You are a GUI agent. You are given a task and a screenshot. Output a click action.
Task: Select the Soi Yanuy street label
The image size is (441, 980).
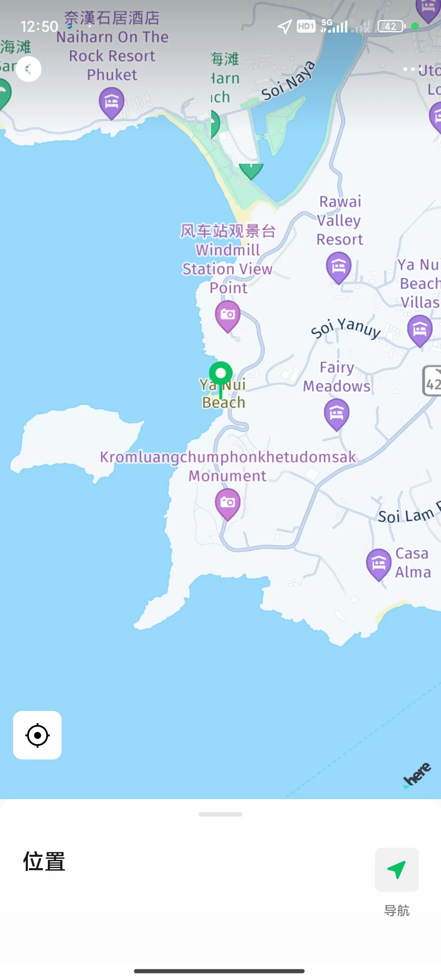[346, 328]
